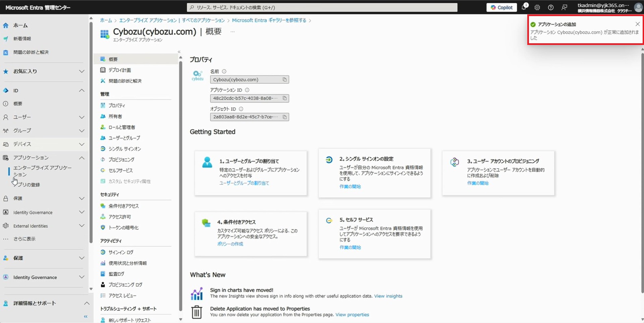Click the left sidebar scrollbar
Screen dimensions: 644x323
(91, 132)
